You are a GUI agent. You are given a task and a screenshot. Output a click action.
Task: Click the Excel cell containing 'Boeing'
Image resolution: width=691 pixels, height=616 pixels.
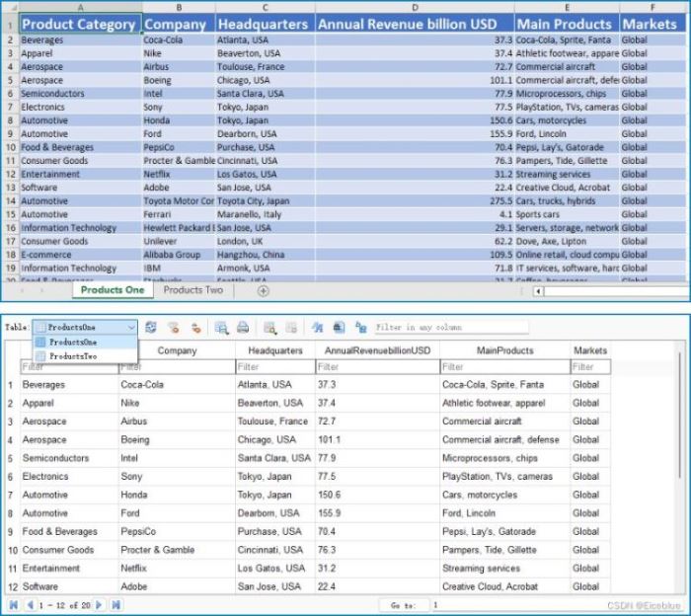(x=179, y=80)
